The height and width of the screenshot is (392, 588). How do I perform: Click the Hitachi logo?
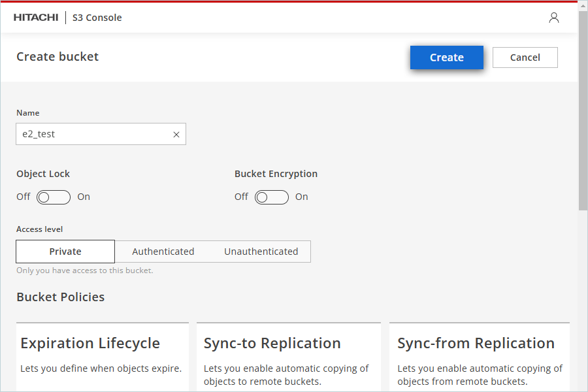[36, 18]
